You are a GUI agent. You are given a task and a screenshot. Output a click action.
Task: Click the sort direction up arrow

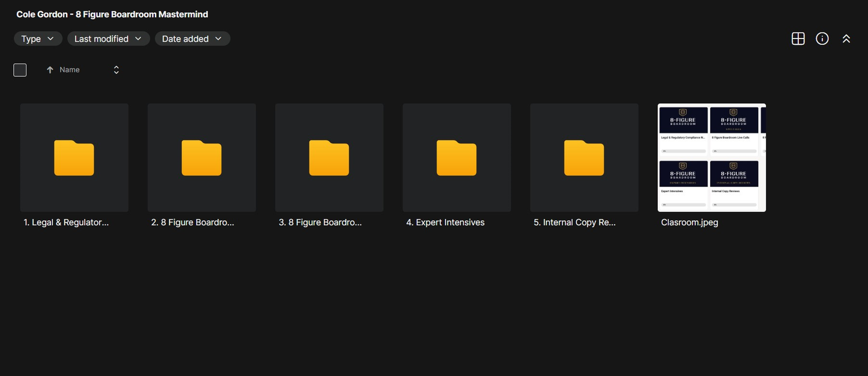point(50,70)
